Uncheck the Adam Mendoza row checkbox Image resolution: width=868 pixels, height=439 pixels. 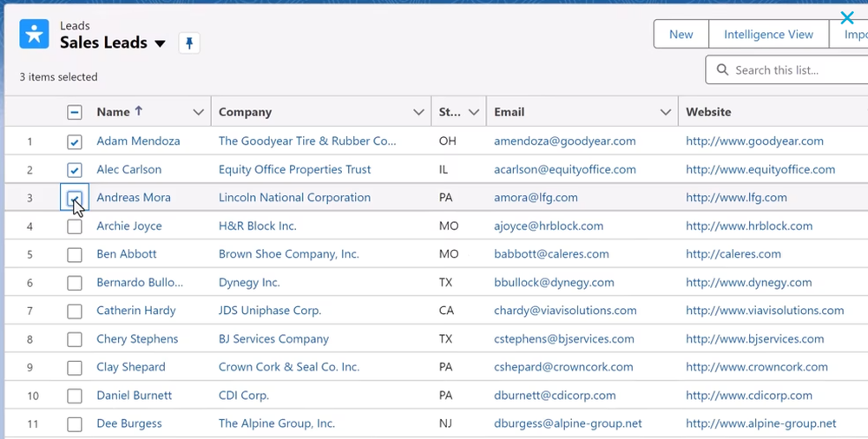[75, 141]
